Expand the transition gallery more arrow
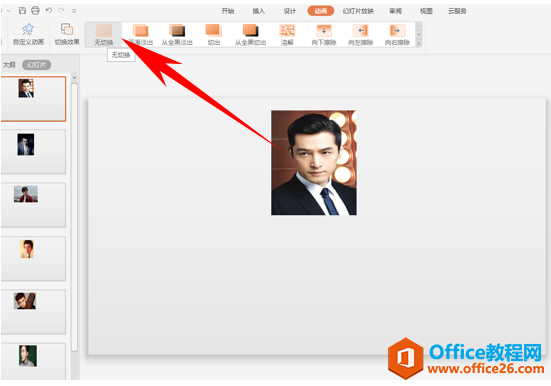This screenshot has height=386, width=551. pos(419,43)
